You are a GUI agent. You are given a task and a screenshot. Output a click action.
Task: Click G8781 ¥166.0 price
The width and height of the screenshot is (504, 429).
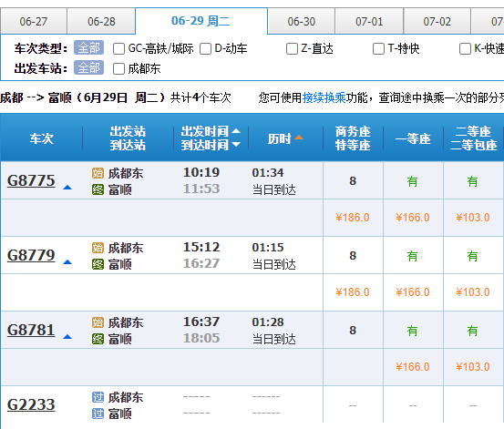pos(413,367)
